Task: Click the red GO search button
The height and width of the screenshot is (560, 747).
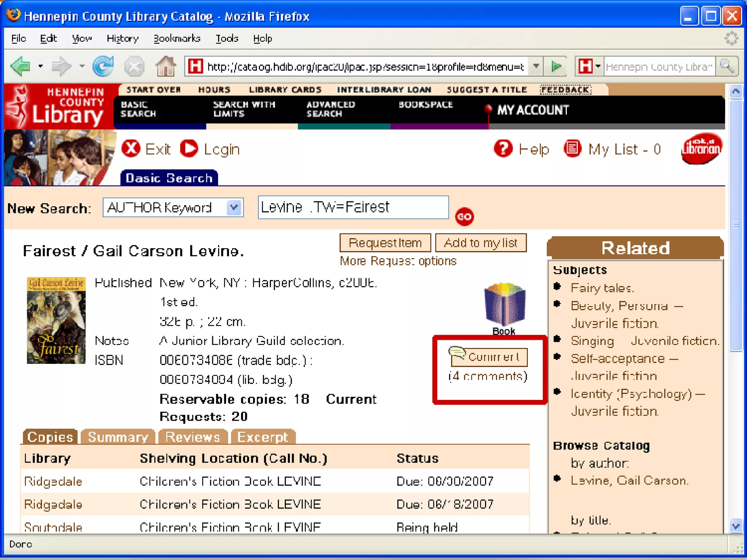Action: [x=464, y=217]
